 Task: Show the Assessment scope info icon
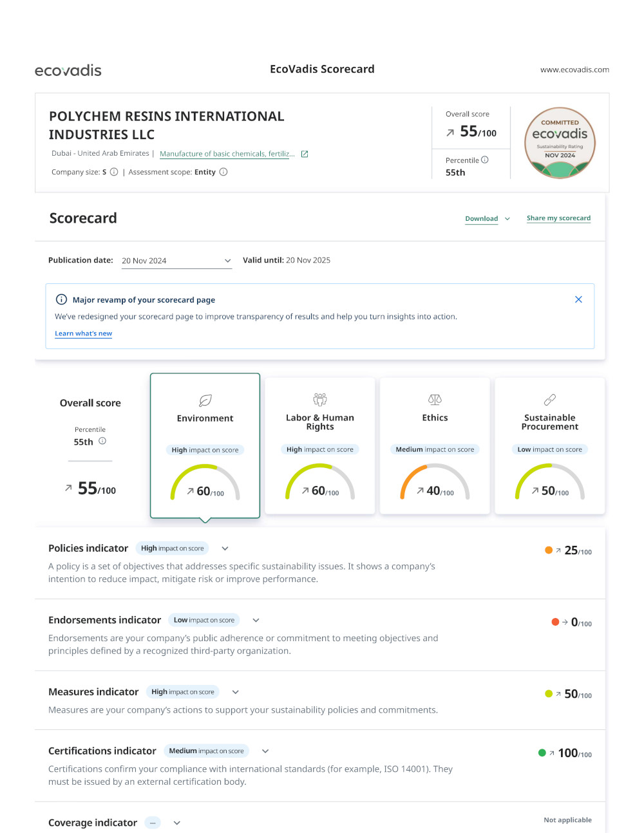(x=223, y=172)
